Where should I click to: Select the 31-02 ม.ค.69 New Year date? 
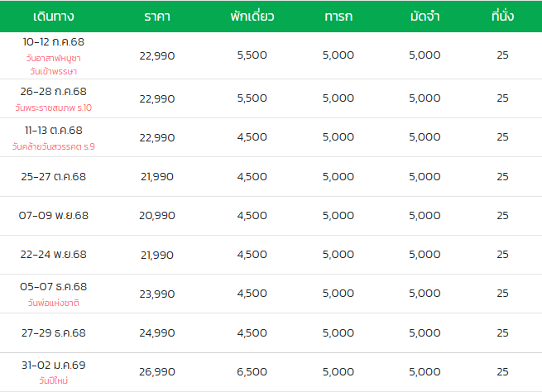[x=54, y=365]
